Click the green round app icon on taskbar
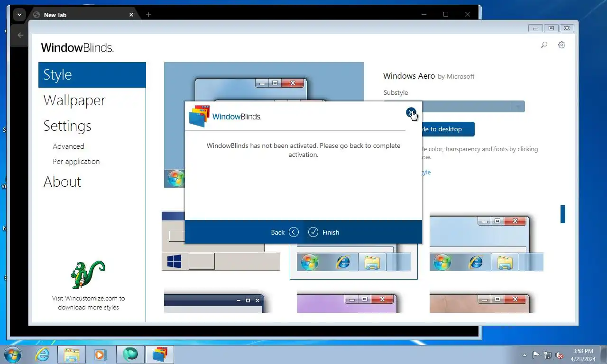The image size is (607, 364). tap(130, 355)
